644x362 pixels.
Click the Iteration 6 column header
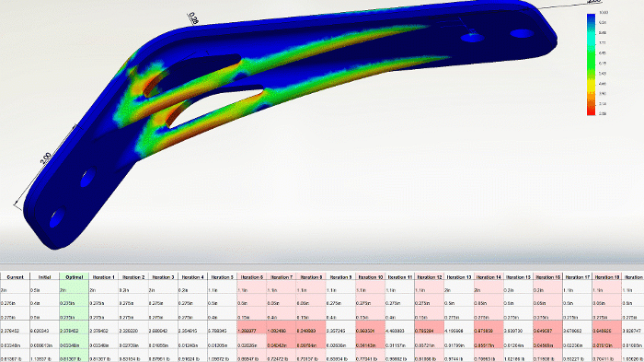pos(252,277)
